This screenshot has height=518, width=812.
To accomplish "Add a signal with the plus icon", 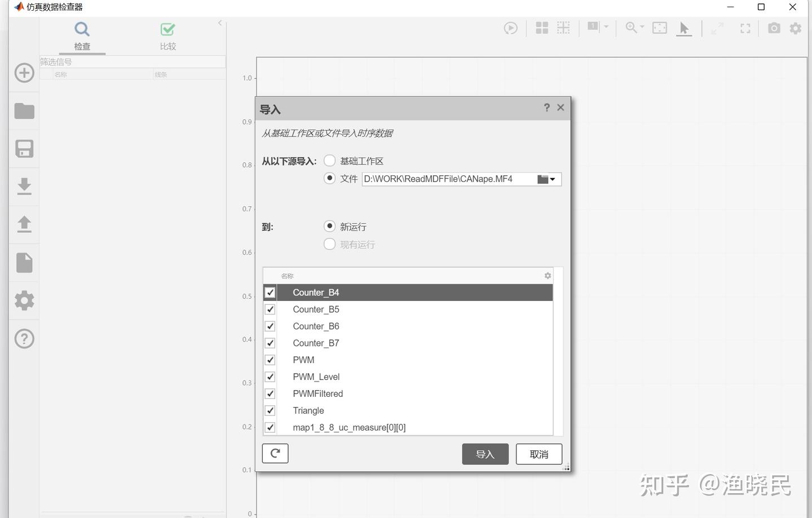I will (24, 73).
